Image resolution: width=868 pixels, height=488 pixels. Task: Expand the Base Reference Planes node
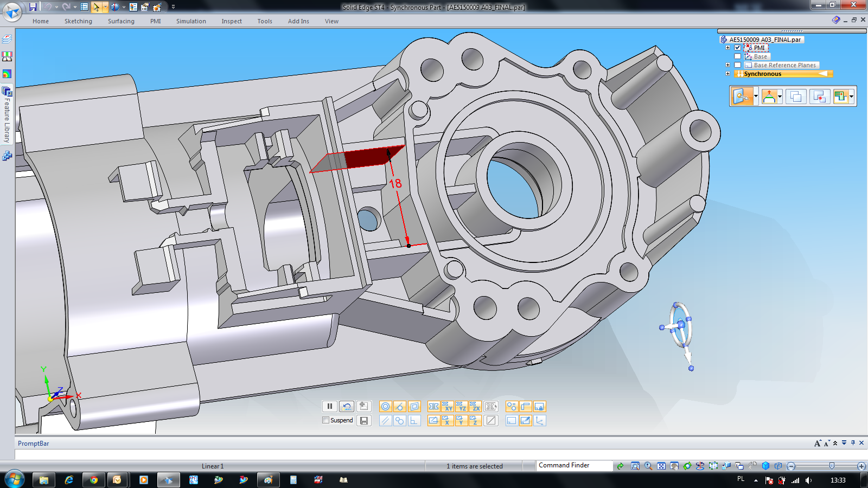pyautogui.click(x=728, y=65)
